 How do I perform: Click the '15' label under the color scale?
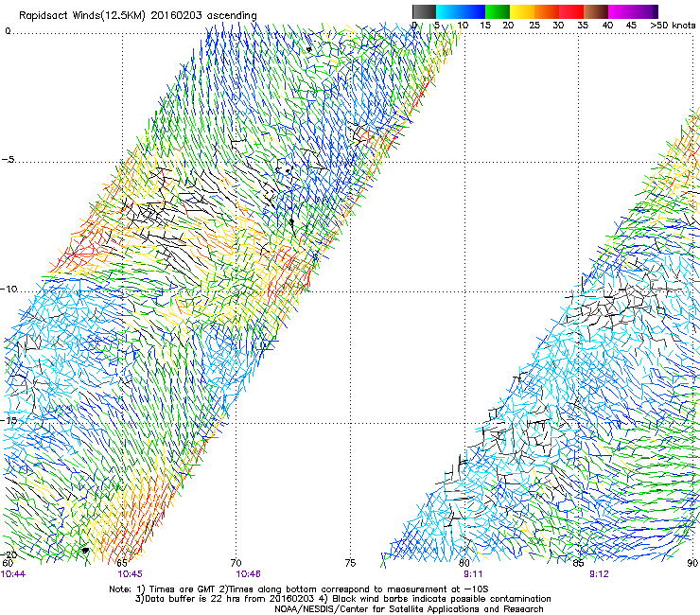click(x=485, y=26)
